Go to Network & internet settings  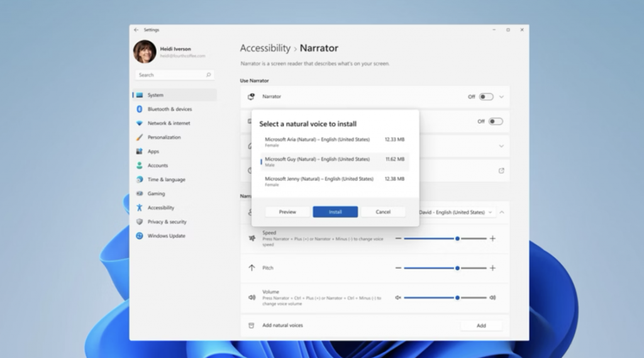tap(175, 123)
